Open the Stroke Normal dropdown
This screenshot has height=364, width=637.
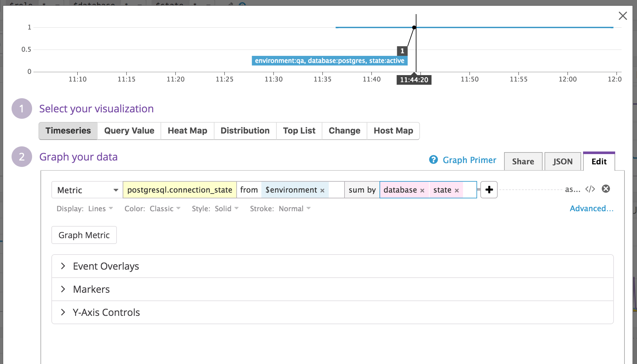point(294,208)
